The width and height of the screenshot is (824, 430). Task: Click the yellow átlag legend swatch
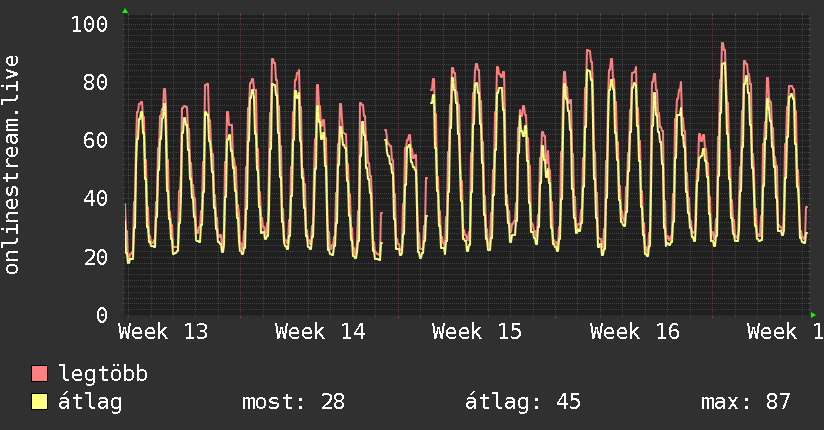coord(39,401)
